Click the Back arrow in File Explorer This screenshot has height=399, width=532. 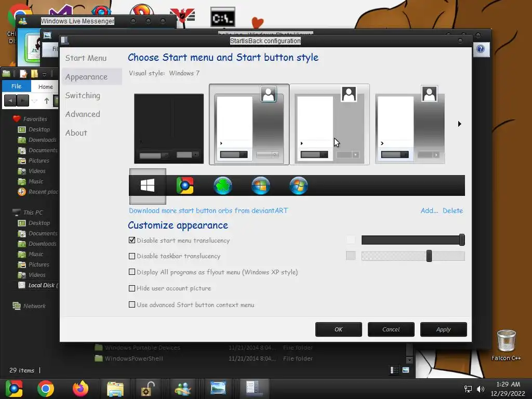coord(10,101)
